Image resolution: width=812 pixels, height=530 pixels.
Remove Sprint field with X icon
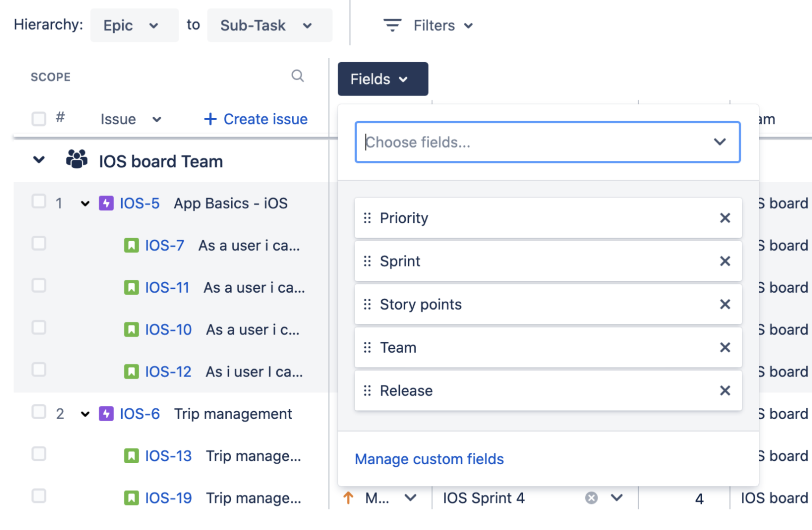pyautogui.click(x=725, y=261)
